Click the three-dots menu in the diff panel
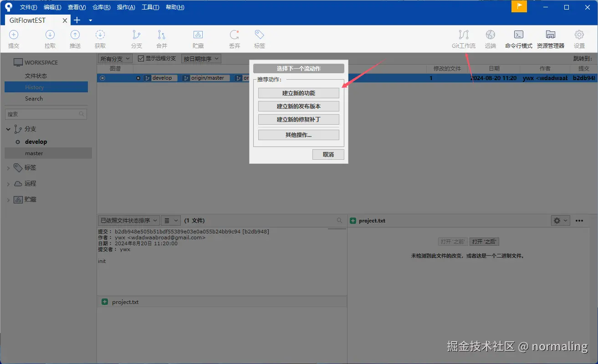 579,221
